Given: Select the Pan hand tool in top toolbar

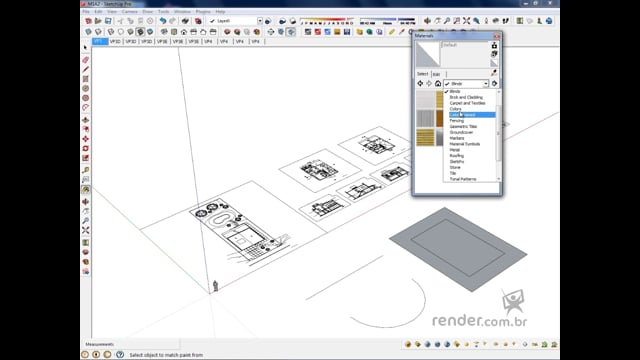Looking at the screenshot, I should 437,21.
